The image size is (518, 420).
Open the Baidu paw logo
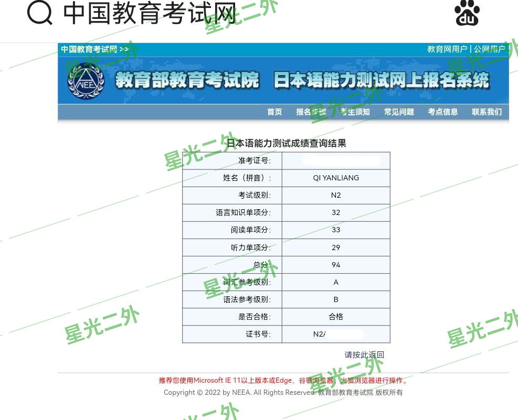pos(467,13)
